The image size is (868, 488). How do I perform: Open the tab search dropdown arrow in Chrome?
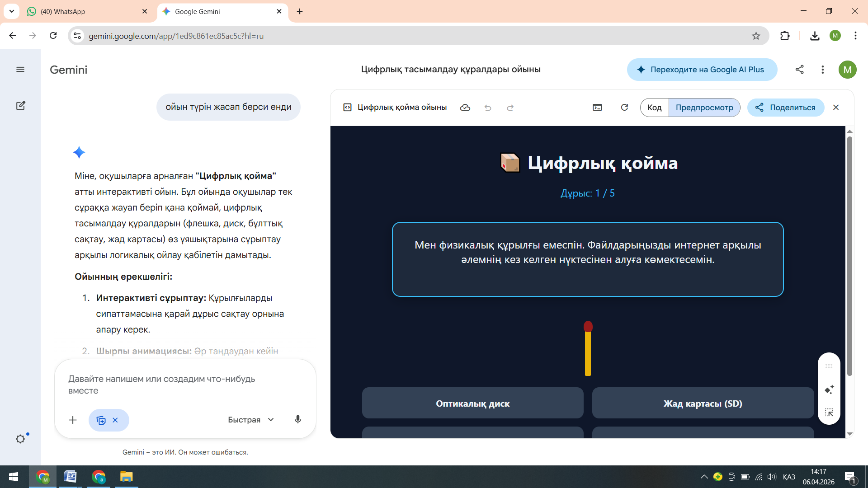click(12, 11)
